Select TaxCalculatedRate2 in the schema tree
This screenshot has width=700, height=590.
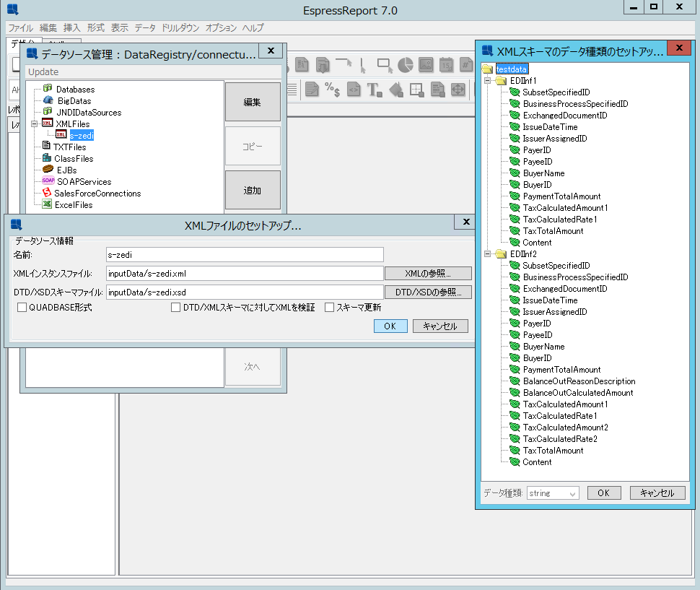click(x=560, y=439)
